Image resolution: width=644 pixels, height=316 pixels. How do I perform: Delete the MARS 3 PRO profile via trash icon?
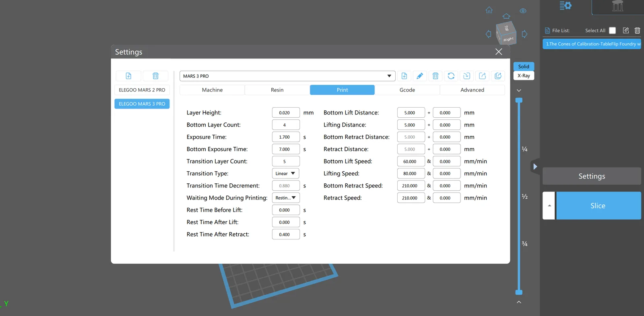(435, 76)
